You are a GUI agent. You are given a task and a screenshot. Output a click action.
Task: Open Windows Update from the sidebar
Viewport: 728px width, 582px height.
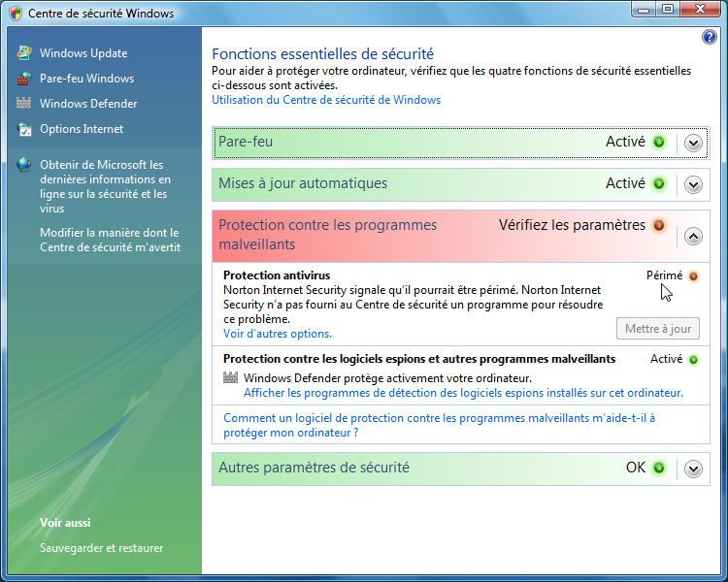(x=83, y=53)
